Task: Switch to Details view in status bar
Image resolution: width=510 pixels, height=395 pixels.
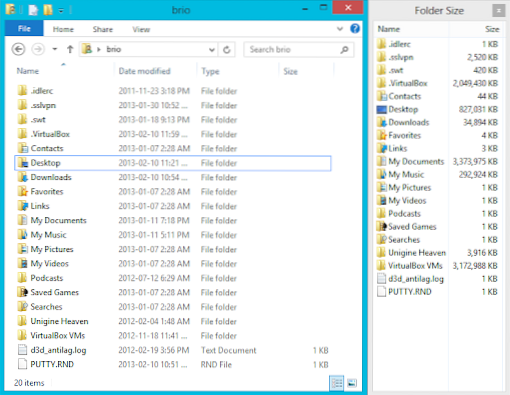Action: click(337, 383)
